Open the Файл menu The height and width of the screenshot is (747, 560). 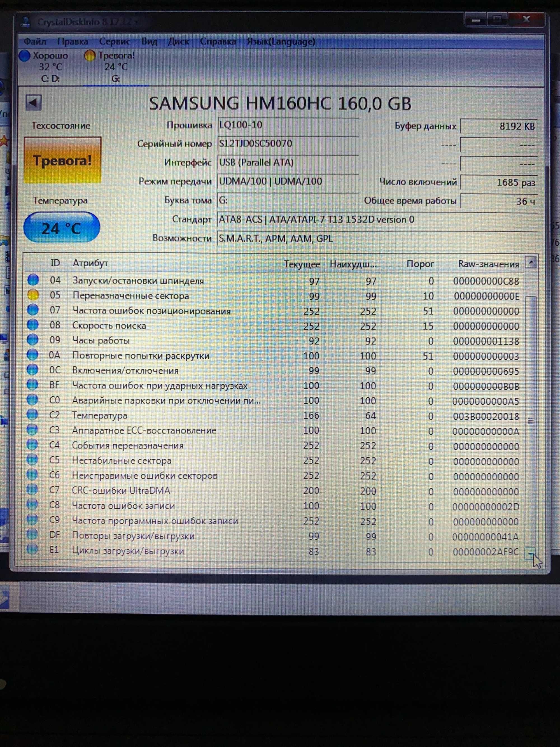[35, 41]
